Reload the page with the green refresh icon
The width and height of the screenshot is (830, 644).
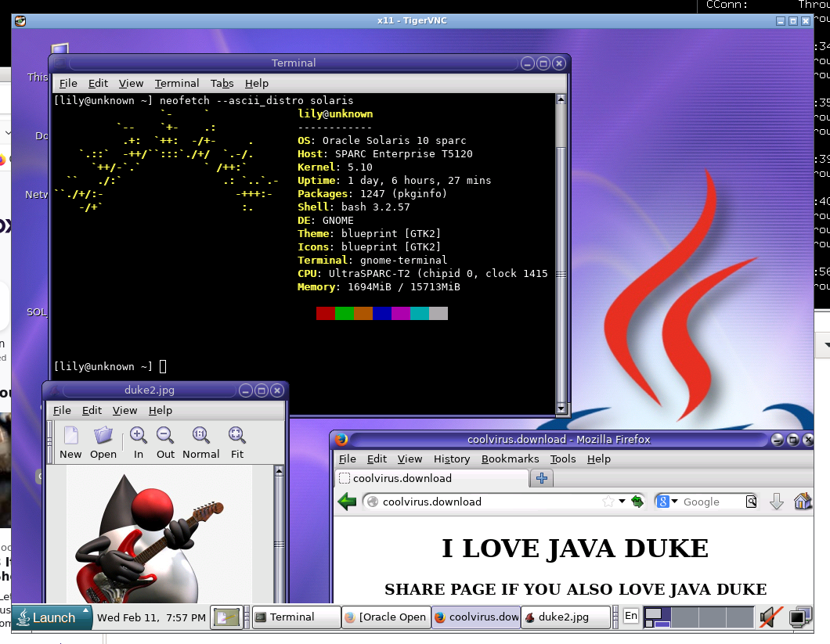637,502
